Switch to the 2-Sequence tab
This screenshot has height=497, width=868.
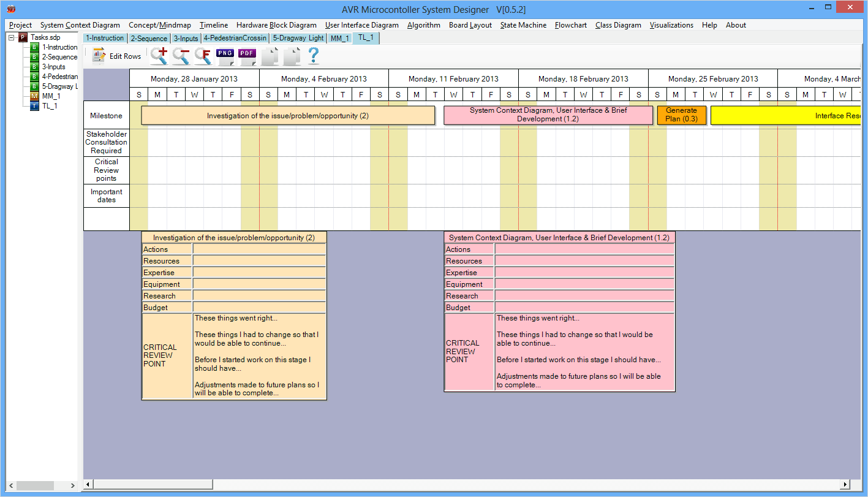(x=149, y=38)
